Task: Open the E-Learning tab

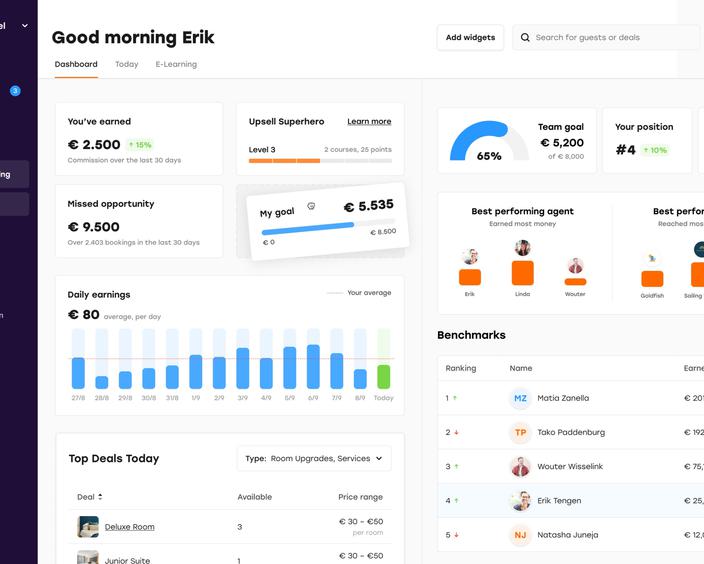Action: point(176,64)
